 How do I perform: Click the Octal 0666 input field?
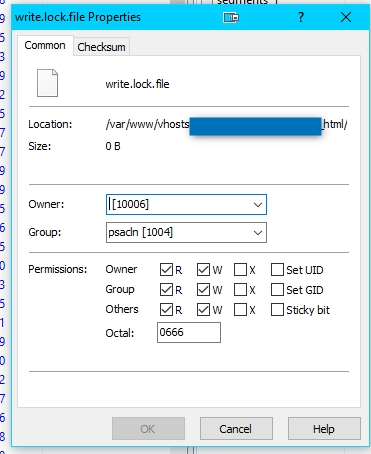click(189, 332)
